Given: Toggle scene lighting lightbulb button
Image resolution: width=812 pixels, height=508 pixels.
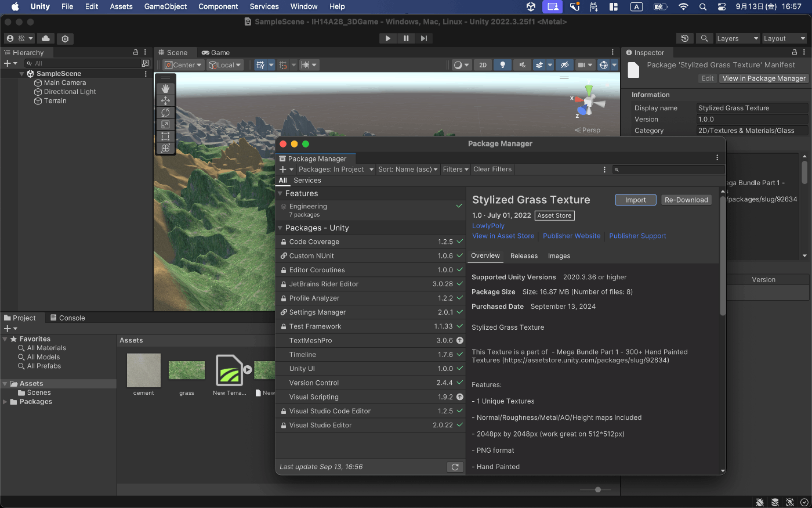Looking at the screenshot, I should pos(502,65).
